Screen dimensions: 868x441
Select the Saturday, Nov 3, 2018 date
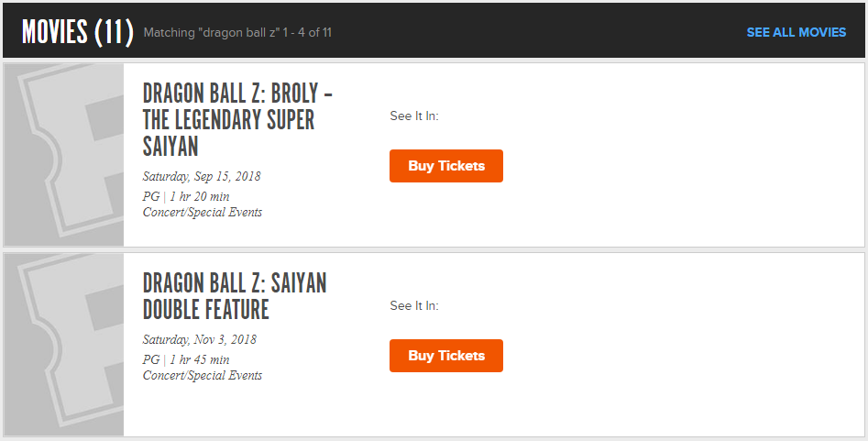[199, 339]
